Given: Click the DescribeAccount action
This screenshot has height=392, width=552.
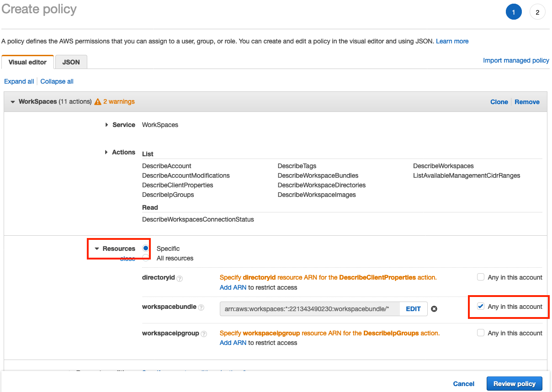Looking at the screenshot, I should pos(167,166).
